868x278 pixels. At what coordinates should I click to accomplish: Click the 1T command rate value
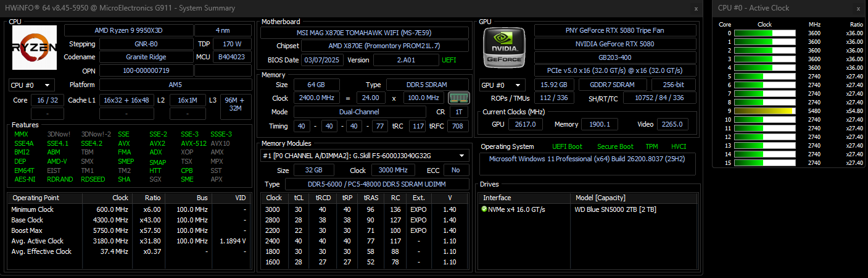tap(458, 112)
